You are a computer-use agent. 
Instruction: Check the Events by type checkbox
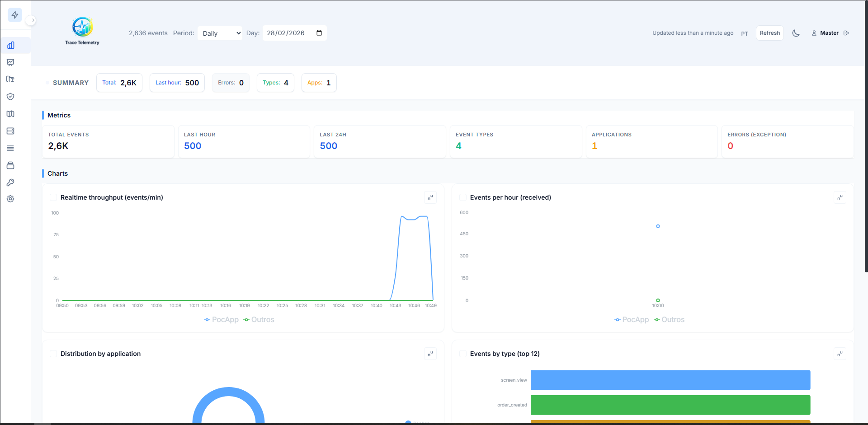(463, 354)
